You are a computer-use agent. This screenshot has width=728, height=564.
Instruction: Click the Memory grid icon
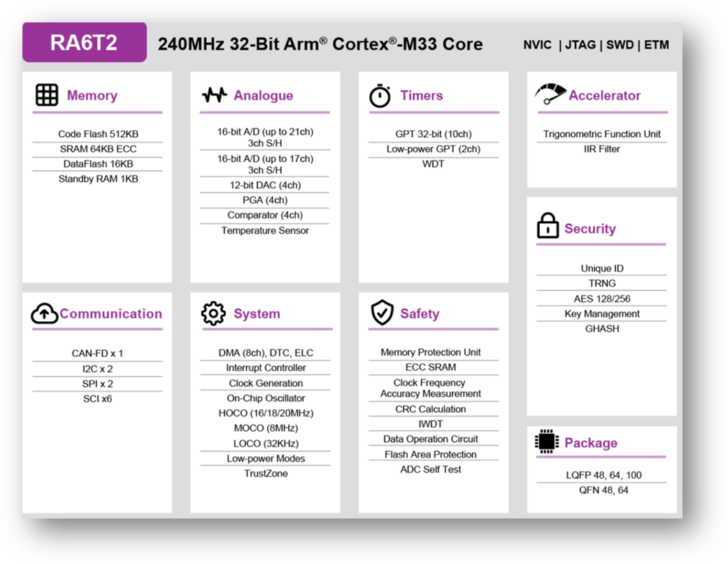(x=47, y=94)
